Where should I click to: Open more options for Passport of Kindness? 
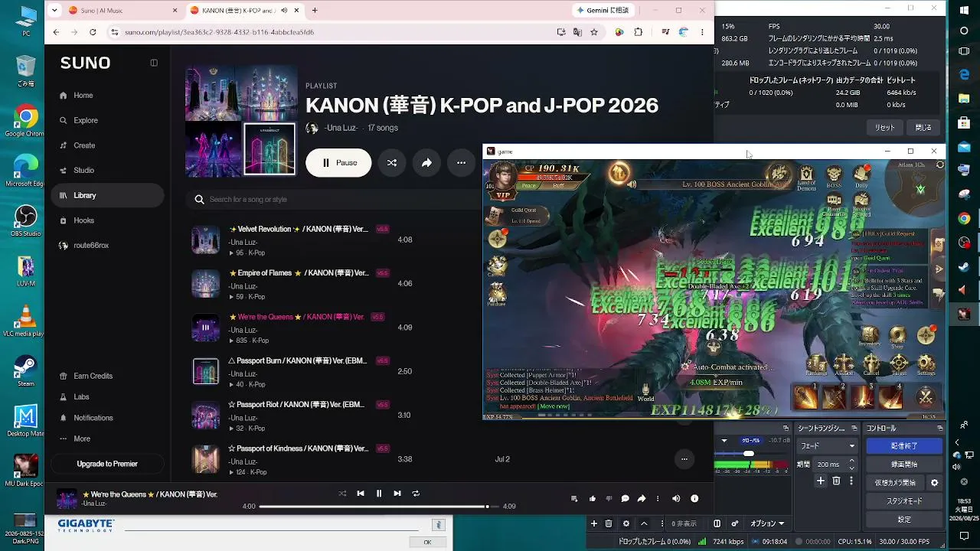click(684, 459)
